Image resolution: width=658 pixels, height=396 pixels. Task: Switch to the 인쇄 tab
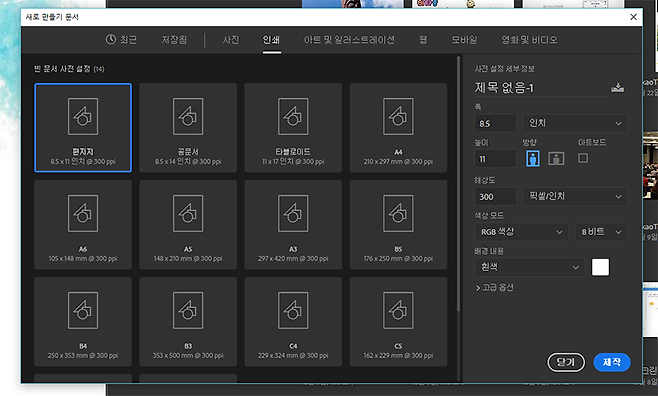pos(271,40)
